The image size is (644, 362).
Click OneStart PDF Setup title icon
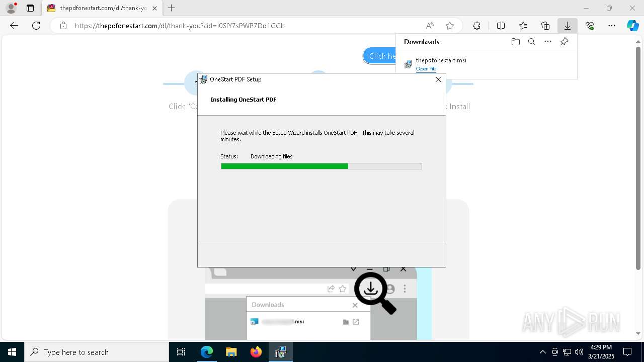point(203,79)
